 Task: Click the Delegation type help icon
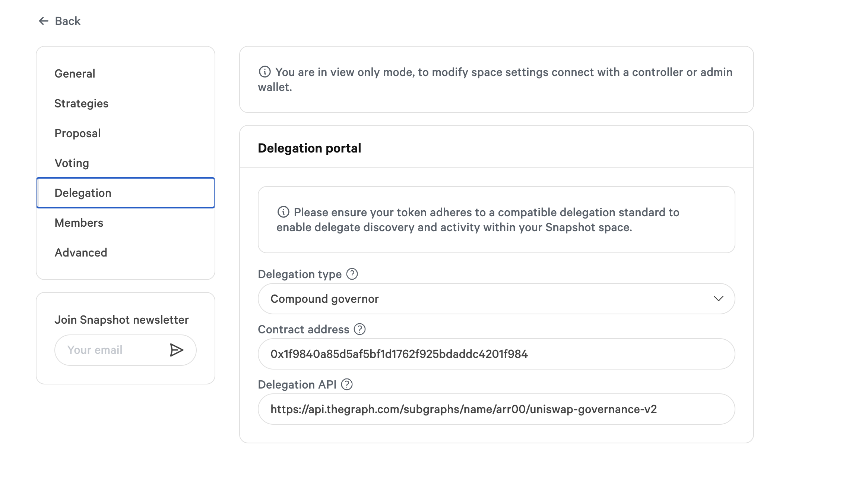(352, 274)
